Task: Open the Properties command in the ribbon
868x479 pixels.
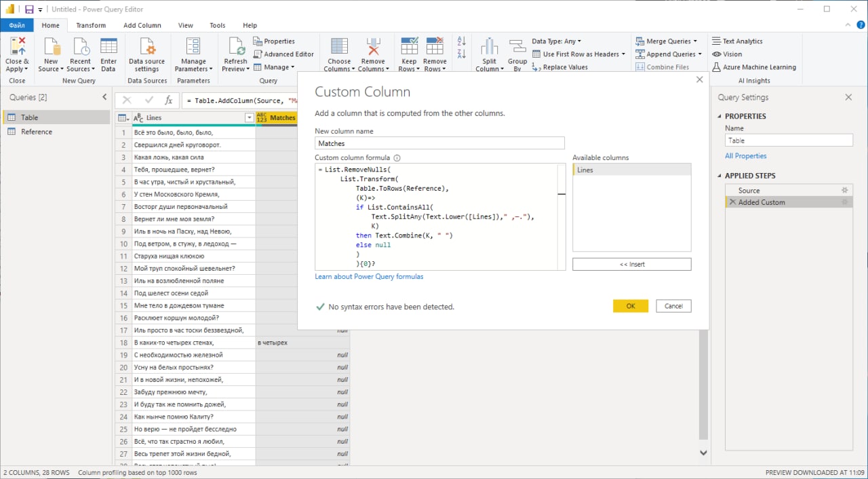Action: pyautogui.click(x=274, y=41)
